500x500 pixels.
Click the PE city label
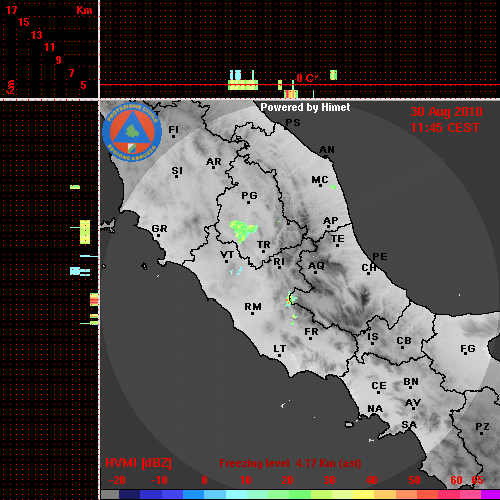[x=380, y=256]
